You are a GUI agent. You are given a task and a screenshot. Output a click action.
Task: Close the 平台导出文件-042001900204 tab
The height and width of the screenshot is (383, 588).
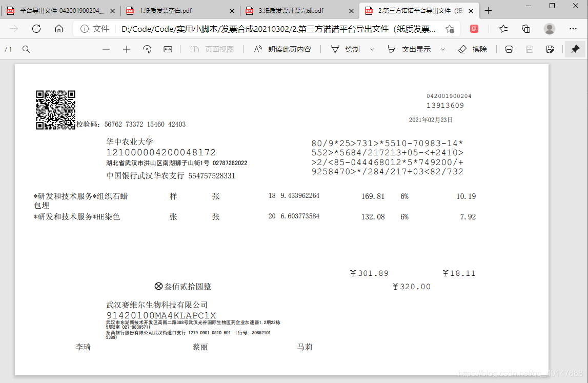click(x=112, y=11)
